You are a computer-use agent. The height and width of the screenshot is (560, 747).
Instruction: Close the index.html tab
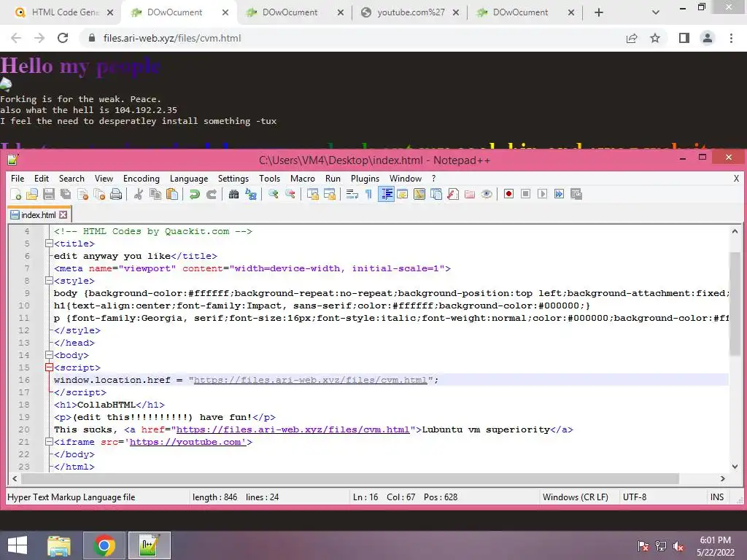click(x=63, y=215)
